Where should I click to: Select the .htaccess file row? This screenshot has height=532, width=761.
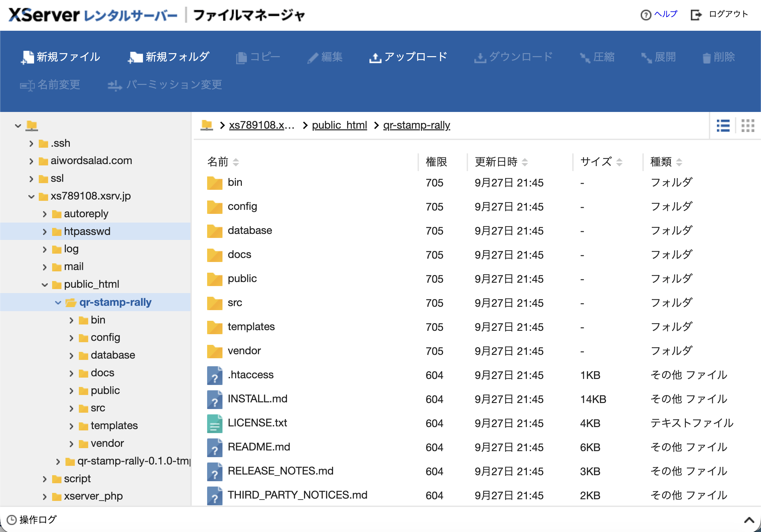pos(477,375)
